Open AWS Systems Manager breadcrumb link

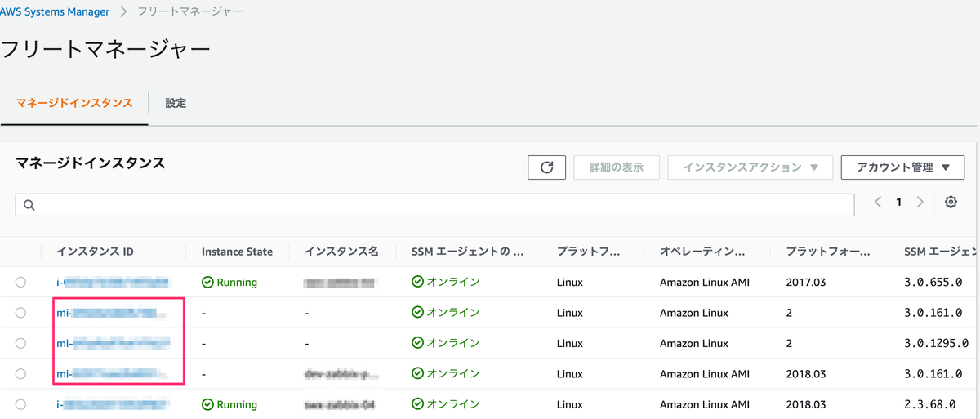(54, 11)
